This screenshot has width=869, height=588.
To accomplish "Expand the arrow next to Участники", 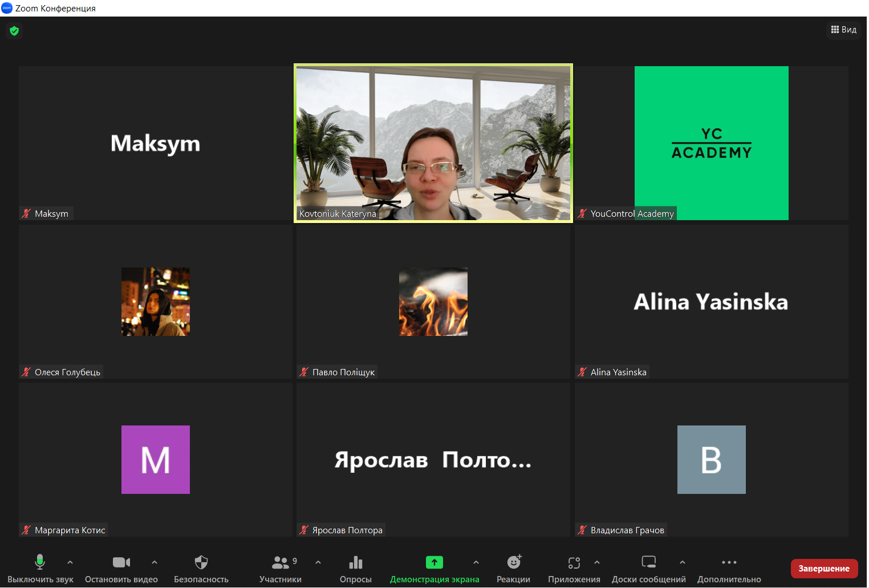I will [318, 562].
